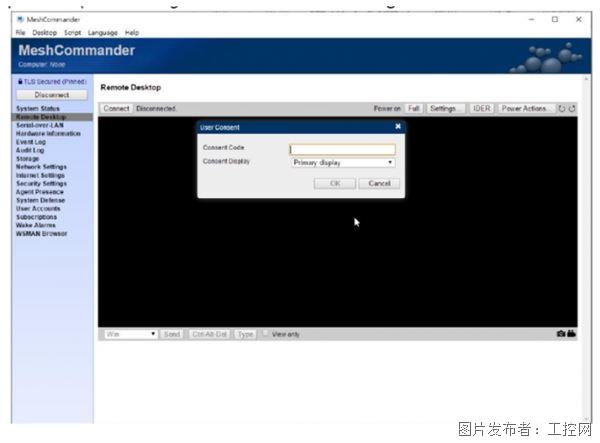Select Storage in sidebar

point(27,158)
